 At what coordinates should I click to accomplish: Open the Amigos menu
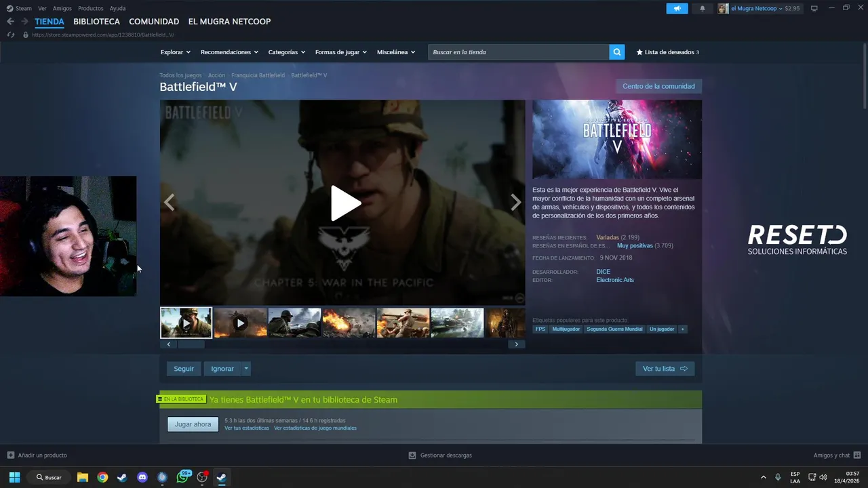(62, 8)
